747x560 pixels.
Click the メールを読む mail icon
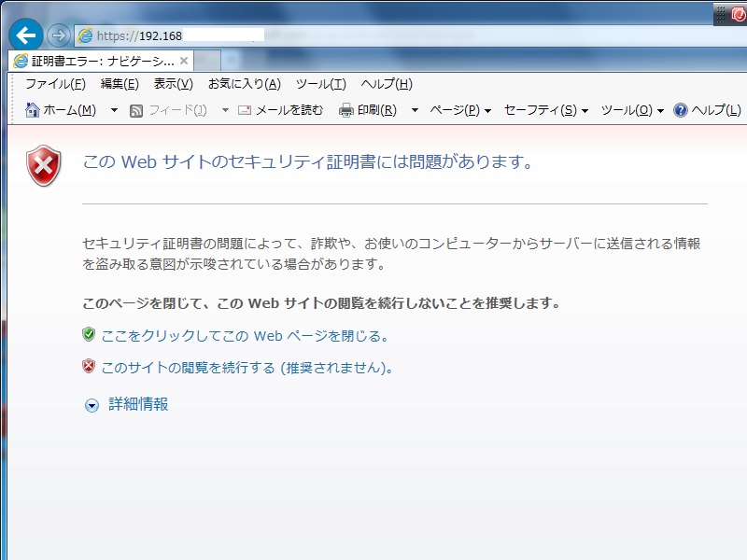245,110
